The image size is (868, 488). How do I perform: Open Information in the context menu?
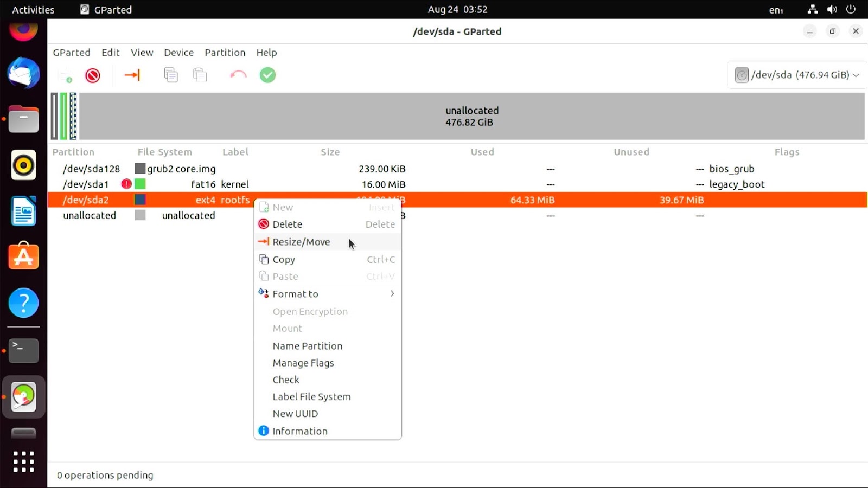328,431
